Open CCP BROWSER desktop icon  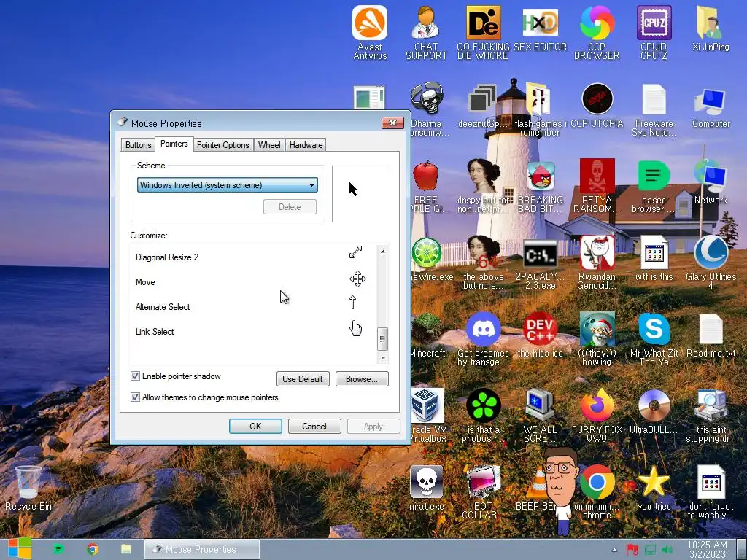point(597,32)
